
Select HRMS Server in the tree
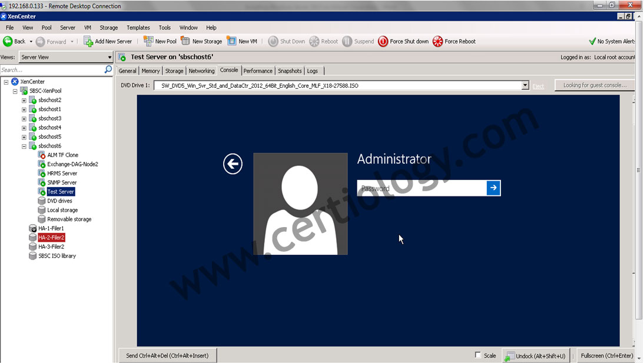[62, 174]
